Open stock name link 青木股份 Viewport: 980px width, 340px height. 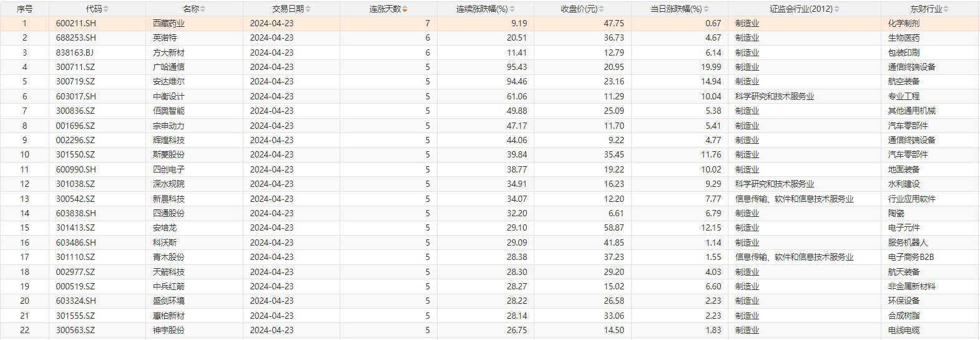pyautogui.click(x=169, y=257)
